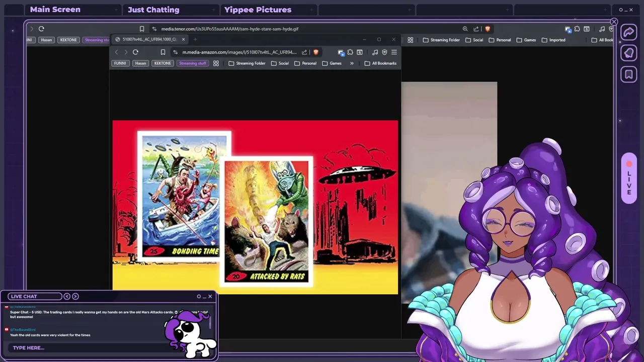Go to next Live Chat page arrow
This screenshot has width=644, height=362.
click(x=75, y=296)
